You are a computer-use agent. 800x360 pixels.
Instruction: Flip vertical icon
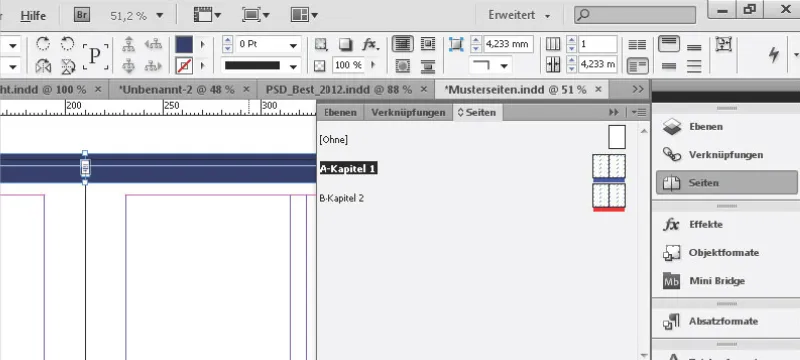67,66
